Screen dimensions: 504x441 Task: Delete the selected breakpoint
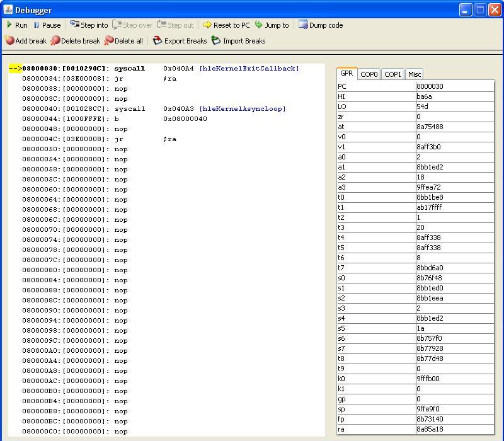click(x=75, y=41)
